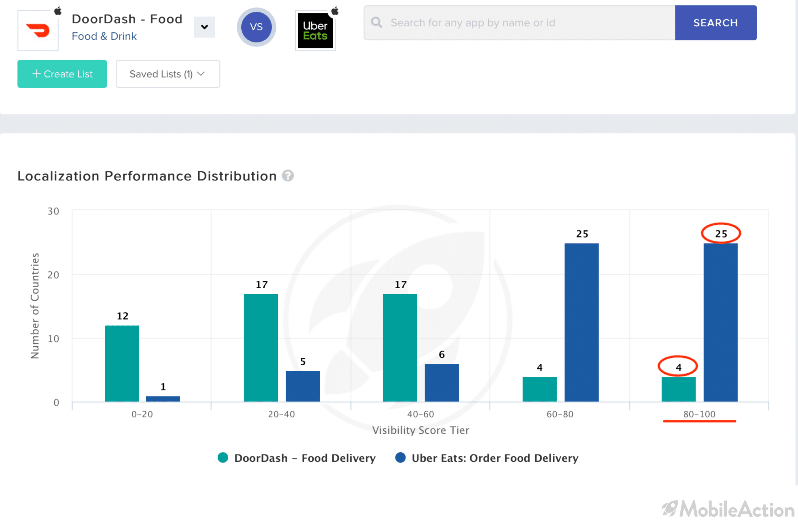
Task: Click the Localization Performance Distribution heading
Action: coord(147,176)
